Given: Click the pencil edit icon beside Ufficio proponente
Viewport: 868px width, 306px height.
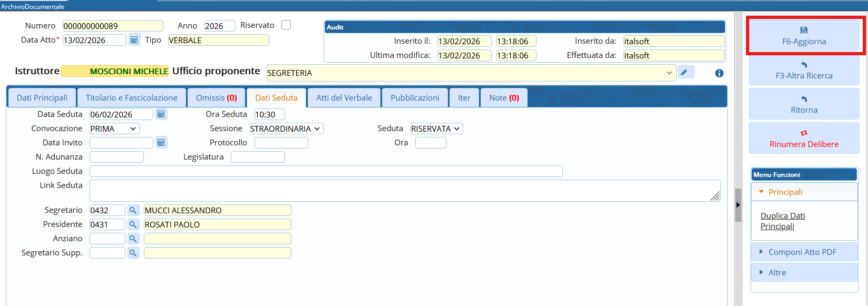Looking at the screenshot, I should click(685, 73).
